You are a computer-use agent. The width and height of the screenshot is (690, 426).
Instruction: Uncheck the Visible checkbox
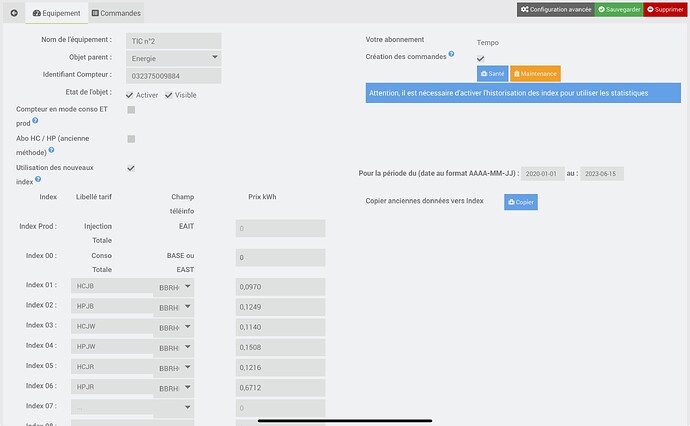pos(168,95)
